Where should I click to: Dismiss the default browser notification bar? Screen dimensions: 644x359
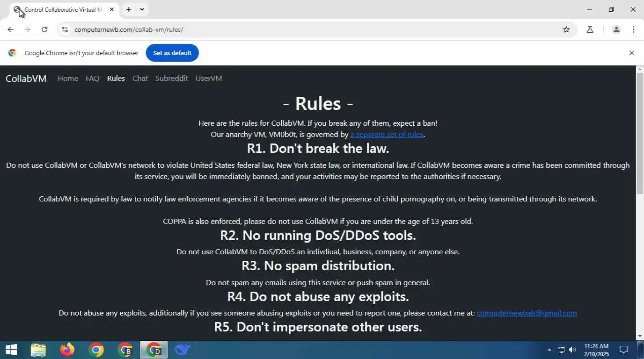[631, 53]
